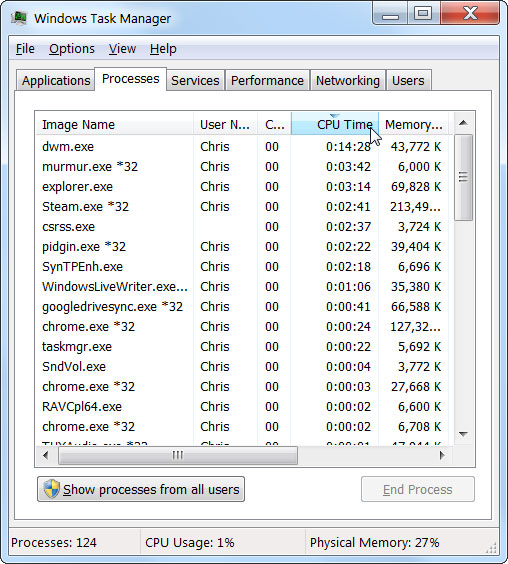Select the taskmgr.exe process
Viewport: 508px width, 564px height.
click(x=242, y=347)
